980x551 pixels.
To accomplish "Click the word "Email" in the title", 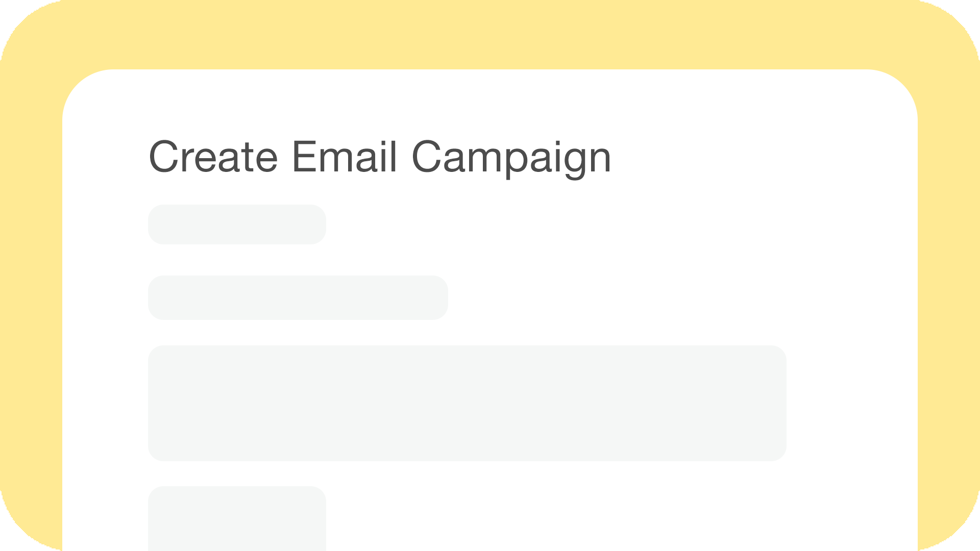I will (x=344, y=157).
